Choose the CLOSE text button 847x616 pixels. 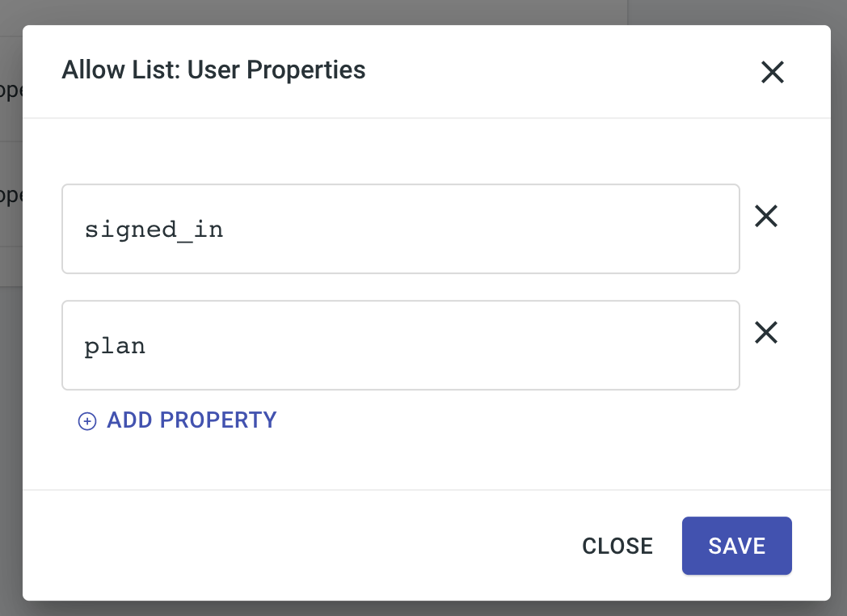point(617,546)
